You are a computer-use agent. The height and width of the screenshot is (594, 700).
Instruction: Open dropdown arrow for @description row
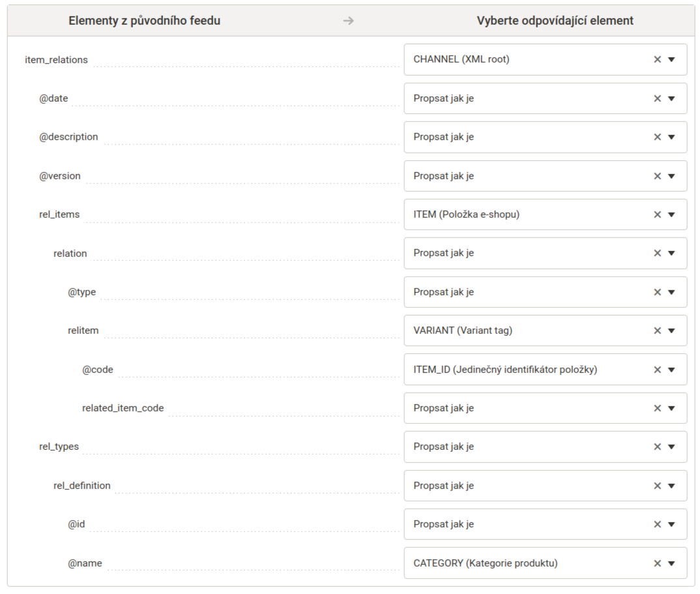coord(672,137)
